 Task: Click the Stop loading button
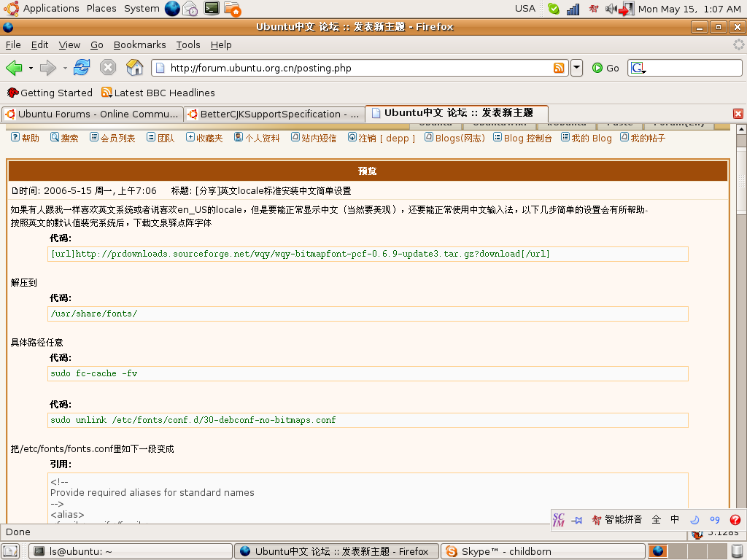point(108,68)
